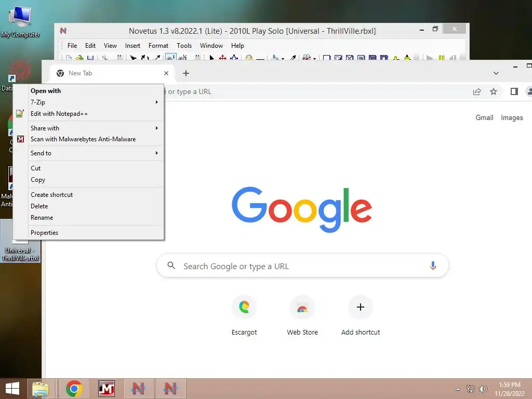This screenshot has width=532, height=399.
Task: Select the red Move tool in Novetus toolbar
Action: pos(222,58)
